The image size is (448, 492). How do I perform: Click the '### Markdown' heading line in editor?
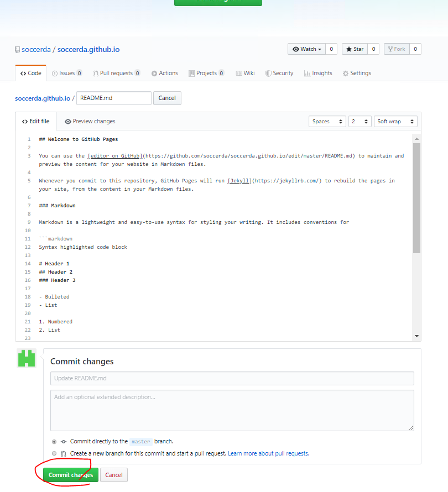point(57,206)
